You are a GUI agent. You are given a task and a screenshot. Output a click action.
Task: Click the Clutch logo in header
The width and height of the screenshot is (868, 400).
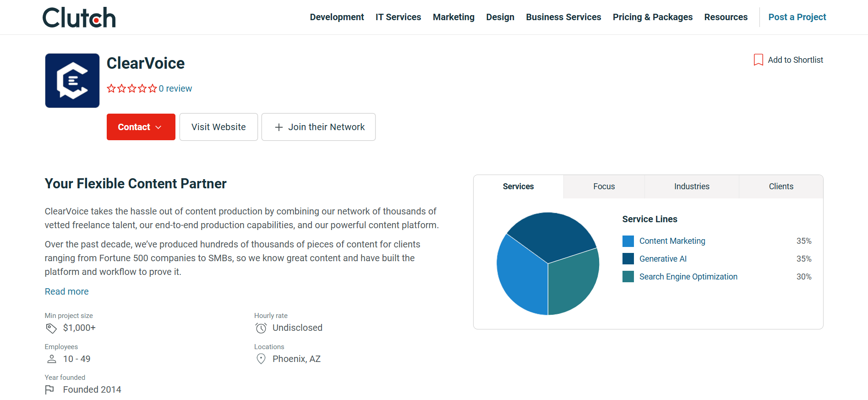[79, 17]
